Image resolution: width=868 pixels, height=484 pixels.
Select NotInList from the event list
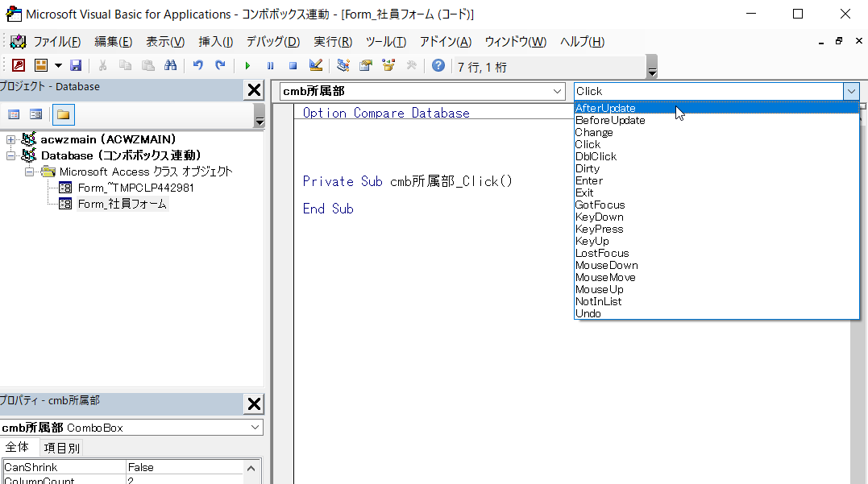tap(716, 301)
